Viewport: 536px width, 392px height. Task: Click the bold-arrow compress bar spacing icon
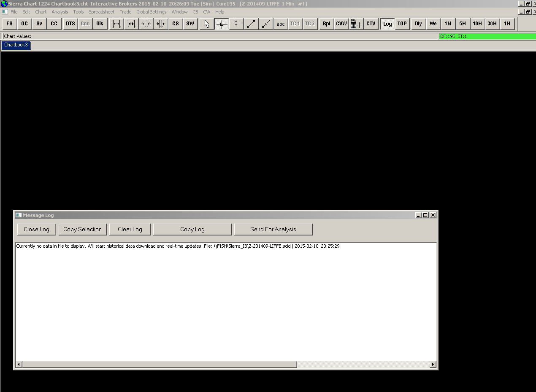coord(161,24)
